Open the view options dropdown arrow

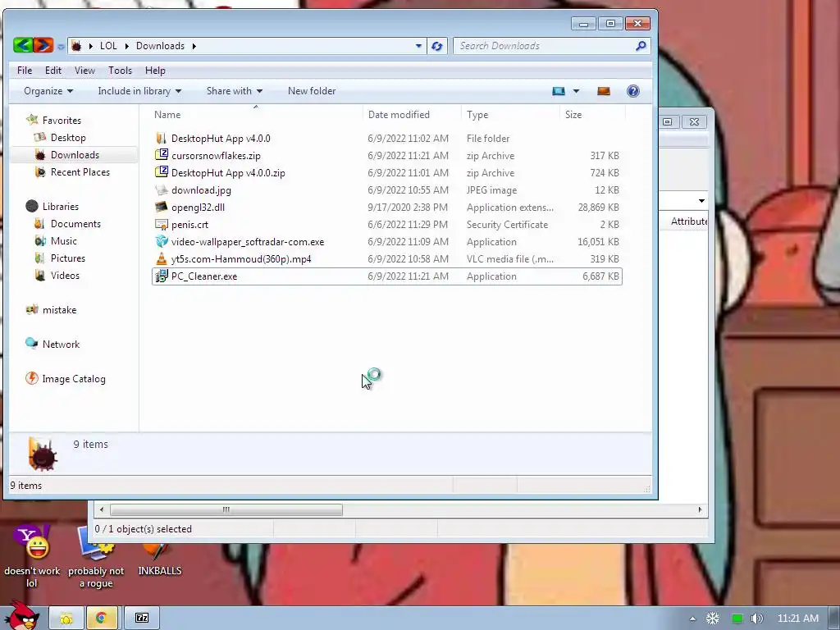click(x=576, y=91)
